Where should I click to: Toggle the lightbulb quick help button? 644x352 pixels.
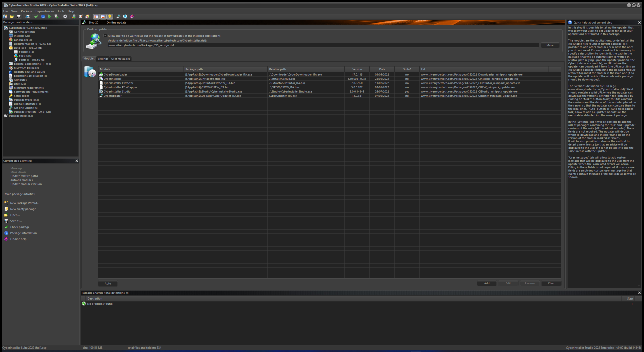[x=110, y=16]
